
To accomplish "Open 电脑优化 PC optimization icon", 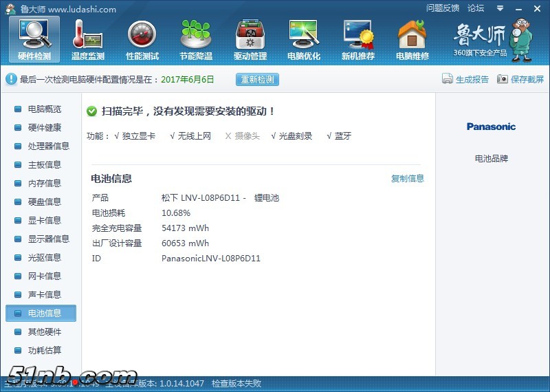I will 304,39.
